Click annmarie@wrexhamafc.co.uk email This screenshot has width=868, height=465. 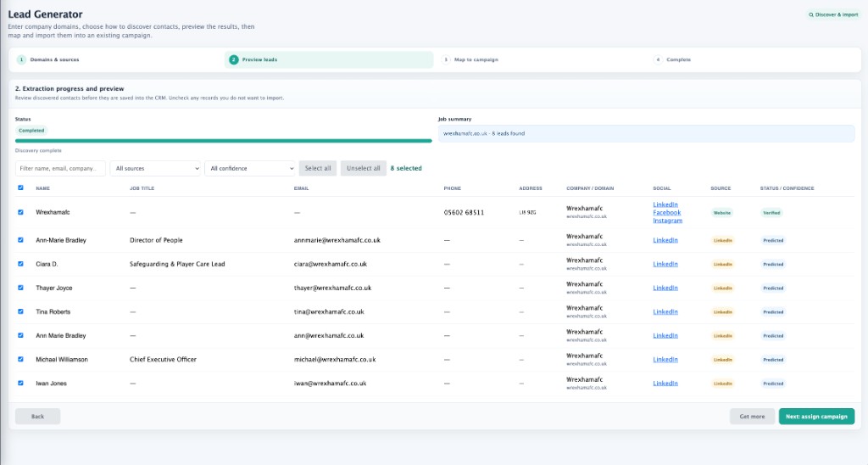coord(337,240)
